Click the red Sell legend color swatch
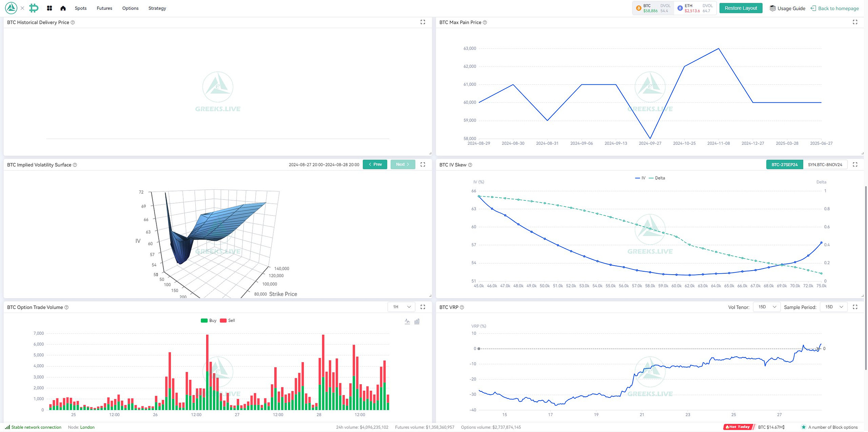The image size is (868, 432). (x=223, y=321)
